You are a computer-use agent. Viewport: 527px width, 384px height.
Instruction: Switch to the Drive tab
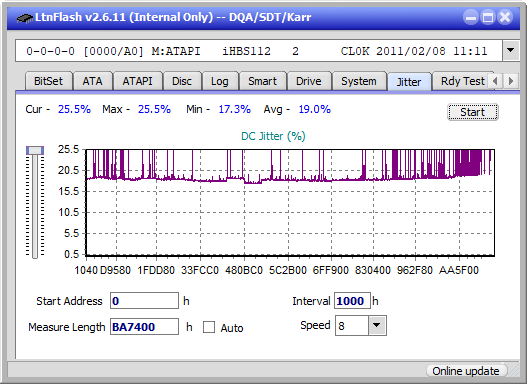click(309, 81)
